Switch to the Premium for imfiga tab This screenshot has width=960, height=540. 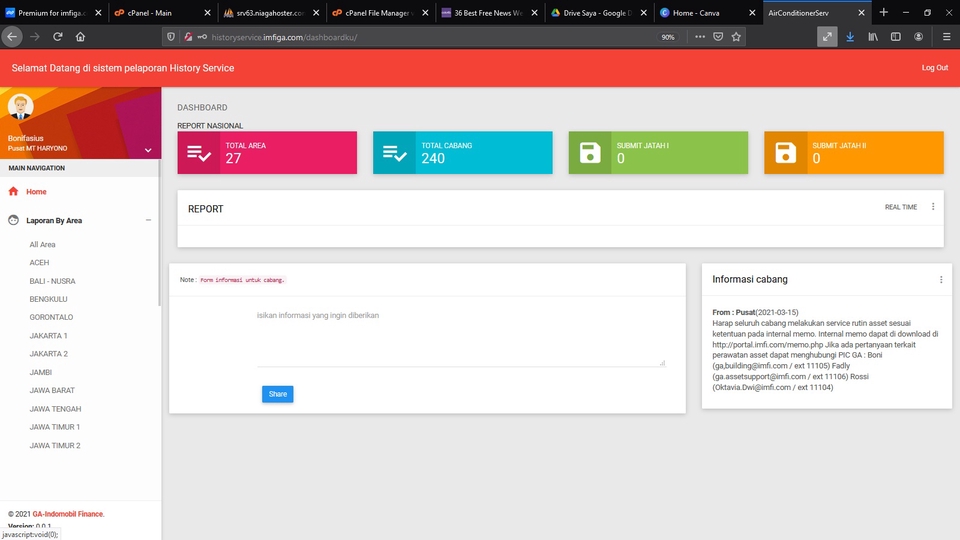(52, 13)
